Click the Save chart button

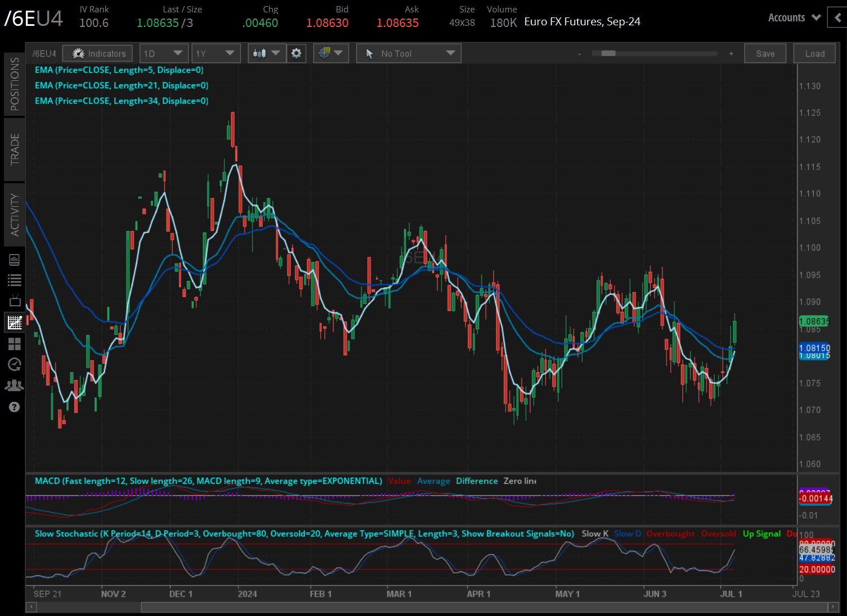point(765,53)
